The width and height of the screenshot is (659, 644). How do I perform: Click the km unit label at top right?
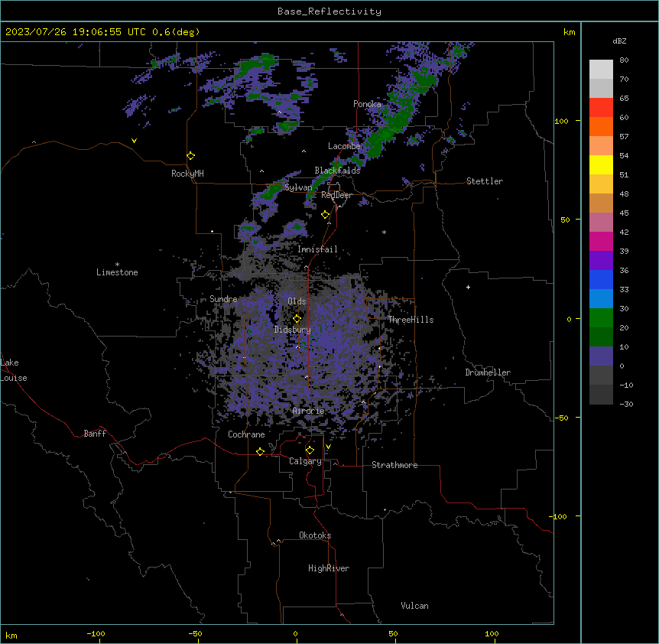click(x=569, y=32)
